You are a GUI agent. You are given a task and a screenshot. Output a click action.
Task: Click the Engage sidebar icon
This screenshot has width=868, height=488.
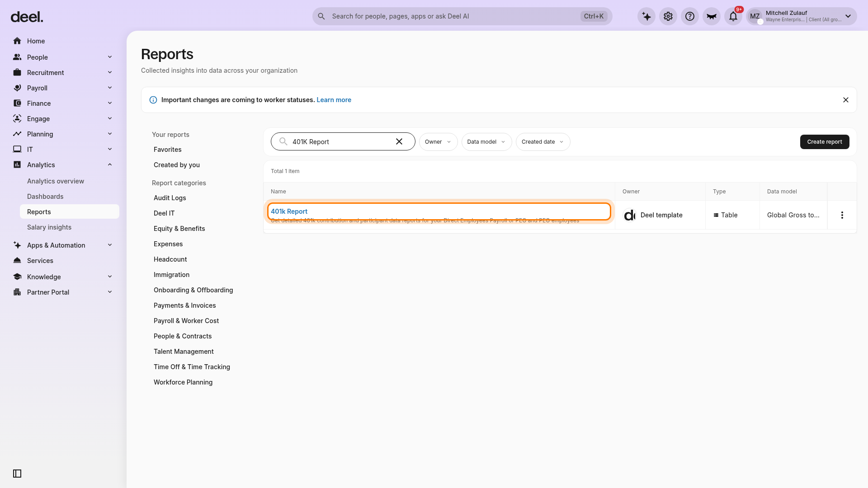(x=17, y=119)
